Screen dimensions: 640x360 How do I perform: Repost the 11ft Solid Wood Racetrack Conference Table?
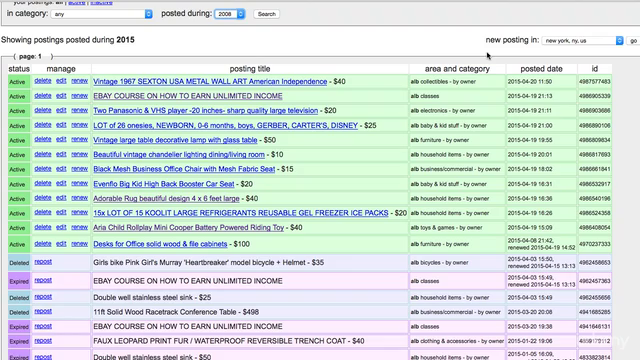(43, 311)
